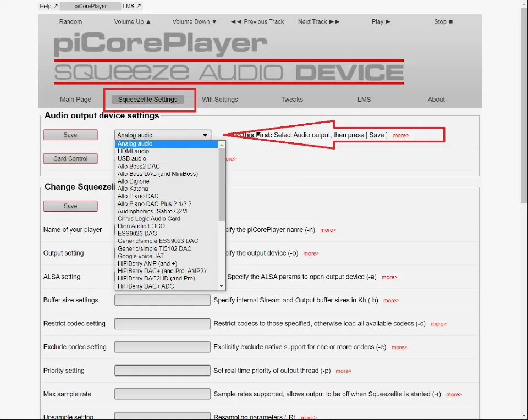Choose Cirrus Logic Audio Card
This screenshot has width=528, height=420.
(x=166, y=218)
